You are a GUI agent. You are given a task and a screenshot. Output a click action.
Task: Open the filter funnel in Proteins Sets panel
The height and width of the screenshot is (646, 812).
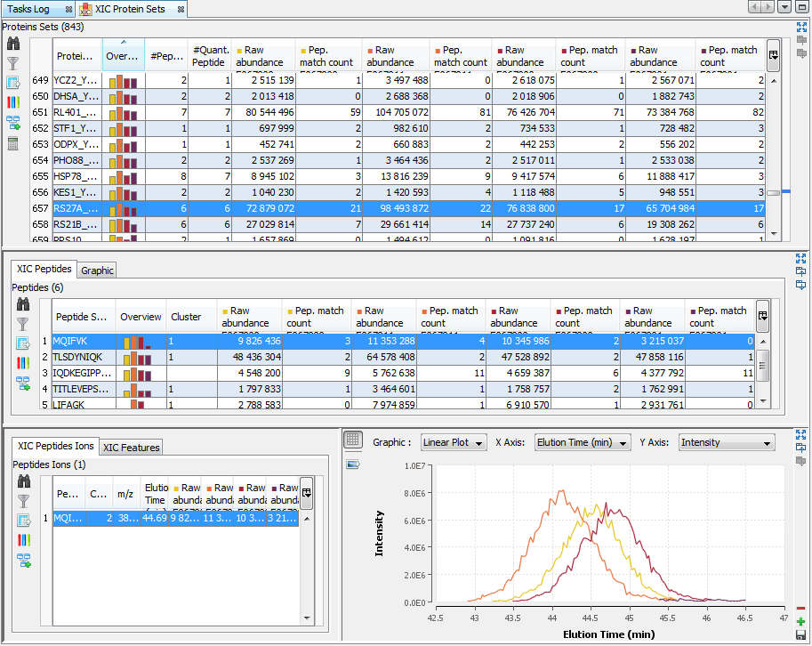[x=13, y=64]
